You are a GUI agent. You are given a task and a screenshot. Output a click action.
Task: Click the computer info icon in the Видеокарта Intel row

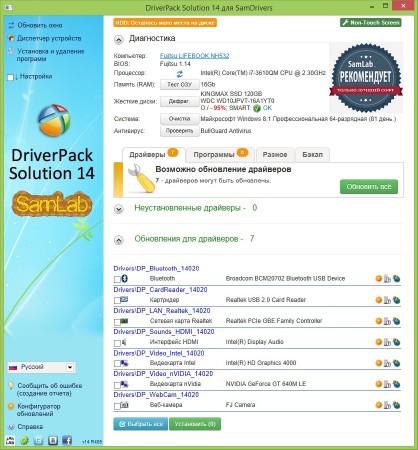pyautogui.click(x=387, y=363)
